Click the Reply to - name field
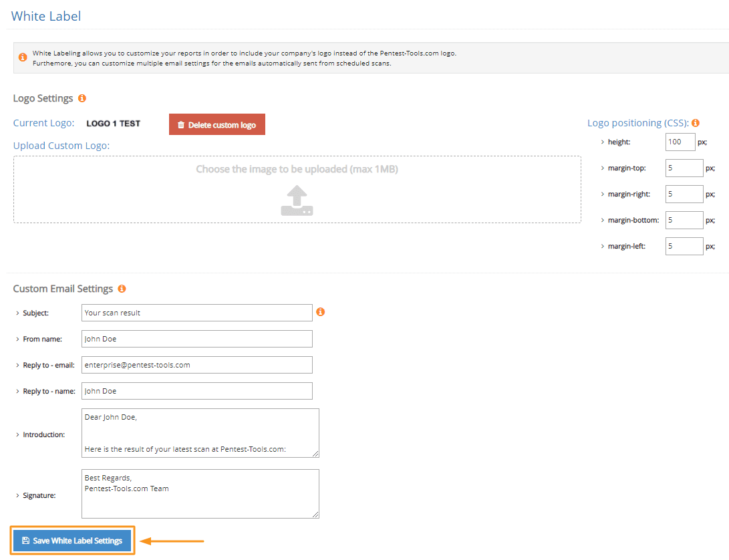Screen dimensions: 729x560 tap(196, 391)
